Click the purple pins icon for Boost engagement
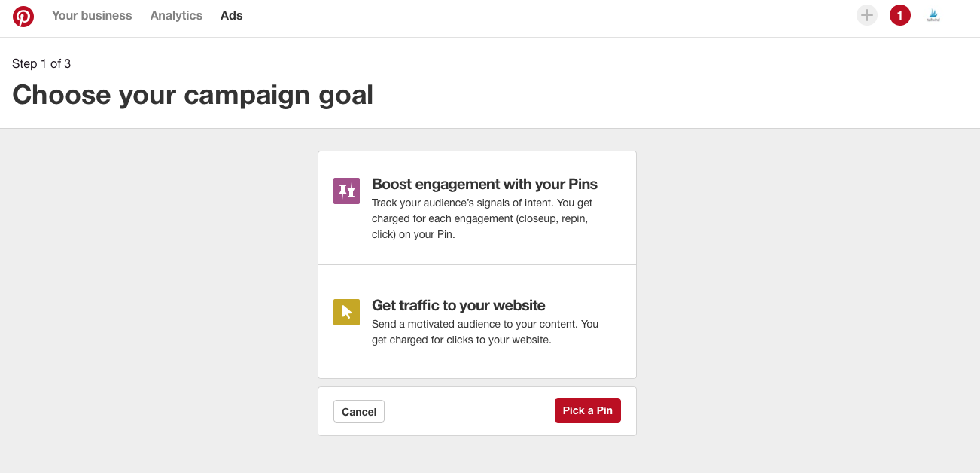Viewport: 980px width, 473px height. (346, 191)
